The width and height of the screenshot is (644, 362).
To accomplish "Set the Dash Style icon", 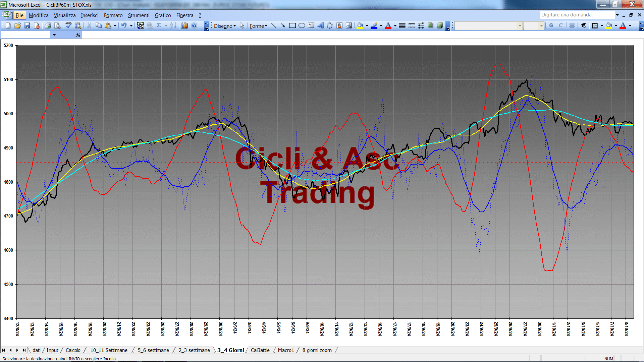I will [x=412, y=26].
